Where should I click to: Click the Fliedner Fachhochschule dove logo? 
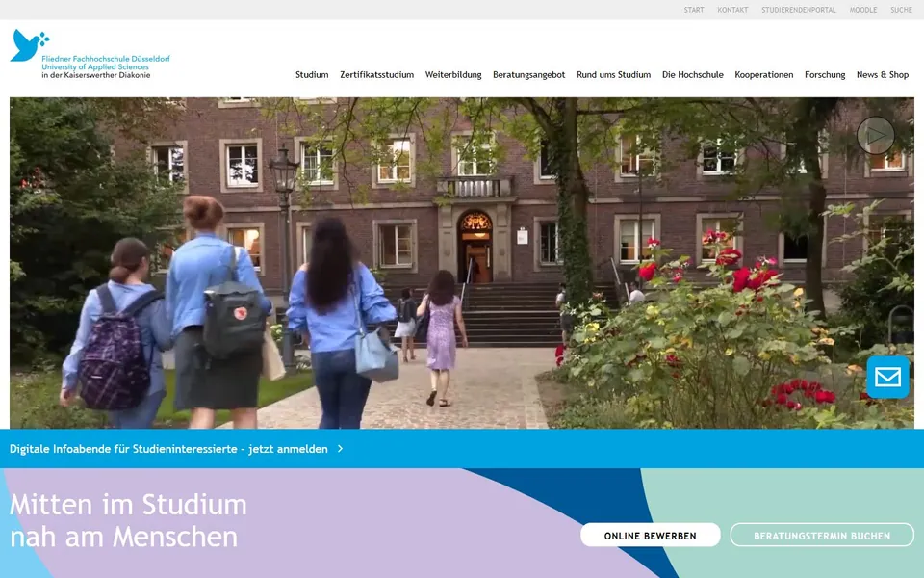point(30,45)
